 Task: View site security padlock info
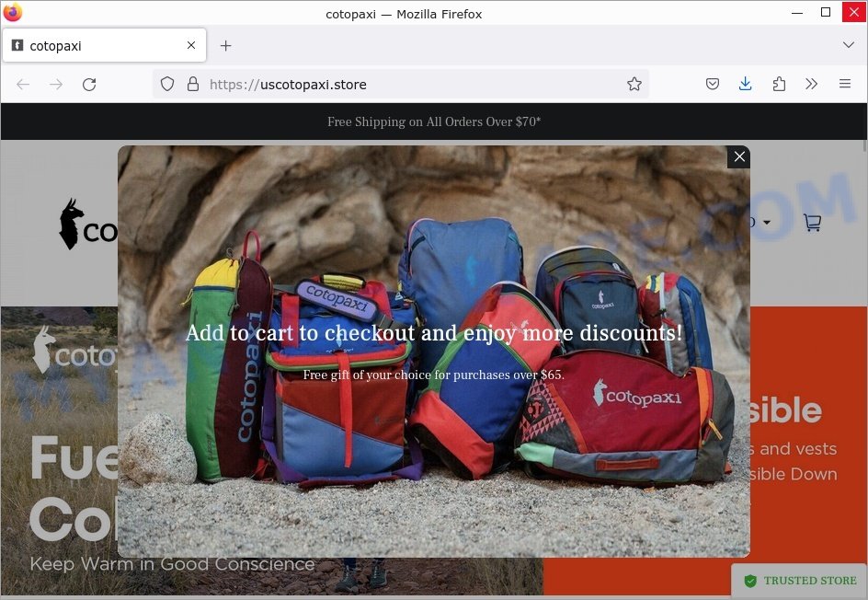pyautogui.click(x=193, y=85)
